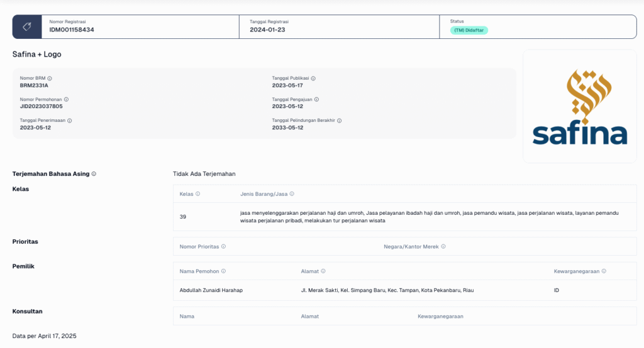Open info icon beside Pemilik Kewarganegaraan header
The width and height of the screenshot is (644, 348).
pos(604,271)
